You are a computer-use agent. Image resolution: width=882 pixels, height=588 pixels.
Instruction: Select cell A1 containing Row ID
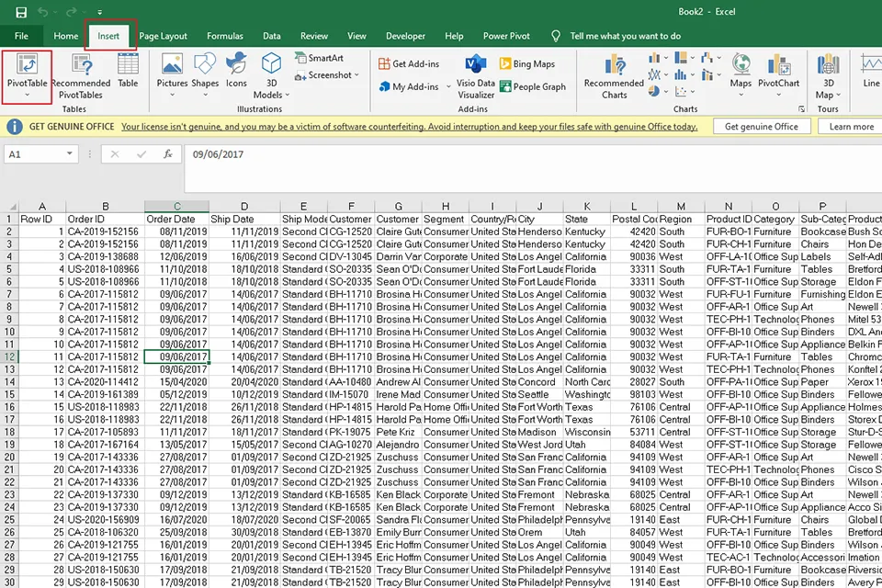coord(41,219)
